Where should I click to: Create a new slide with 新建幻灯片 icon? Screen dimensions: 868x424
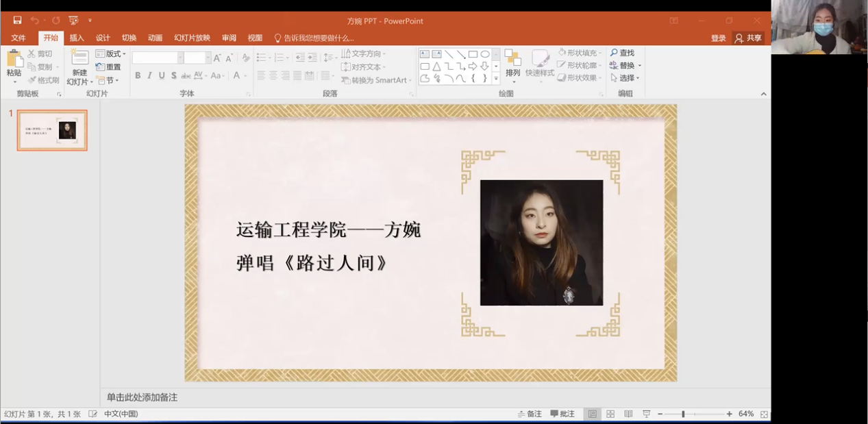(79, 60)
